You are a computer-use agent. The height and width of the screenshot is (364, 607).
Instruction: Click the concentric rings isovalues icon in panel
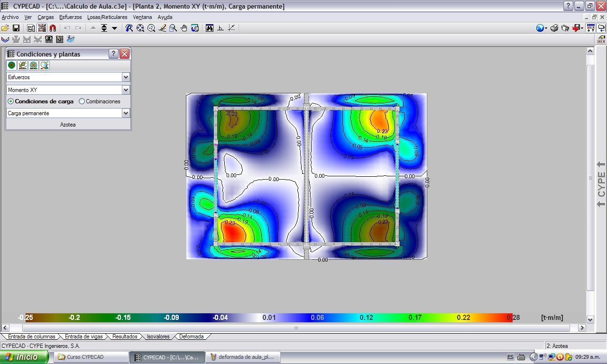[34, 65]
